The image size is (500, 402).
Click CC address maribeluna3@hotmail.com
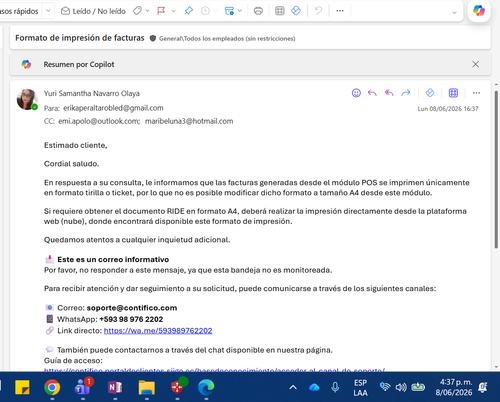(189, 121)
